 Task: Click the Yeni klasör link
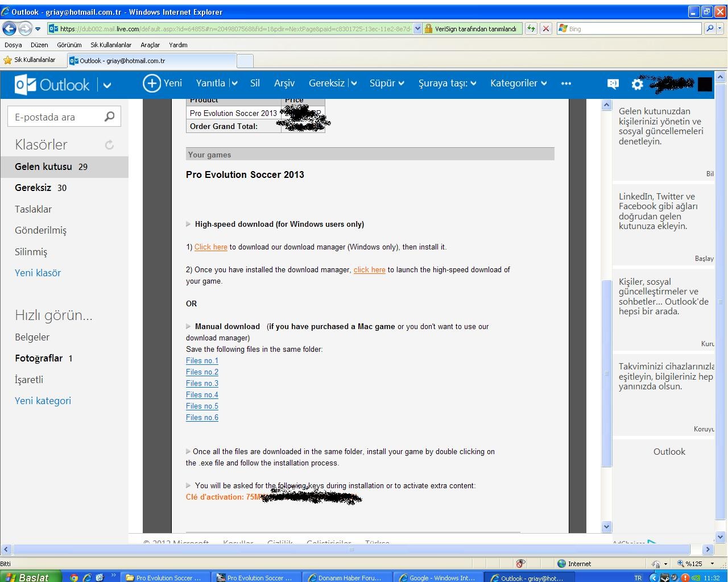click(38, 273)
